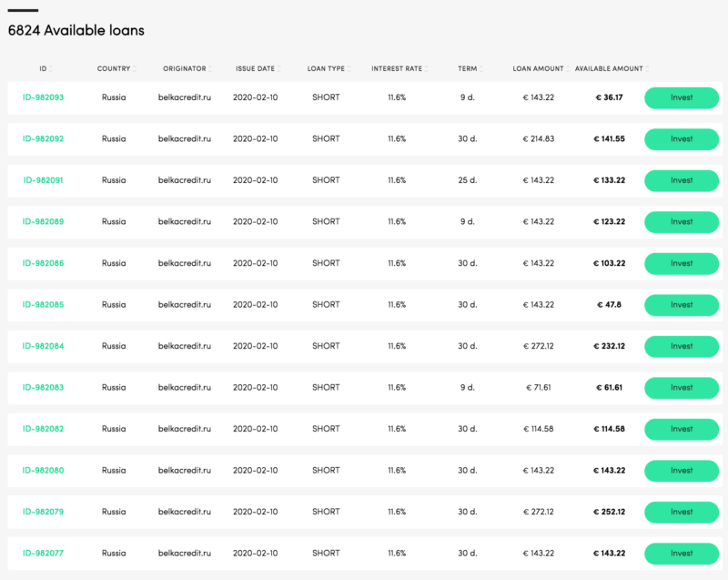This screenshot has width=728, height=580.
Task: Open loan ID-982093 details
Action: [43, 97]
